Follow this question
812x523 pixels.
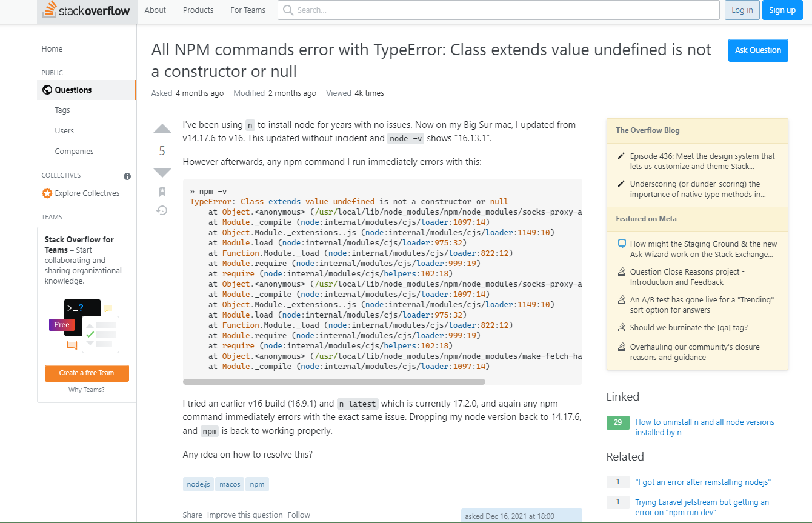[299, 515]
